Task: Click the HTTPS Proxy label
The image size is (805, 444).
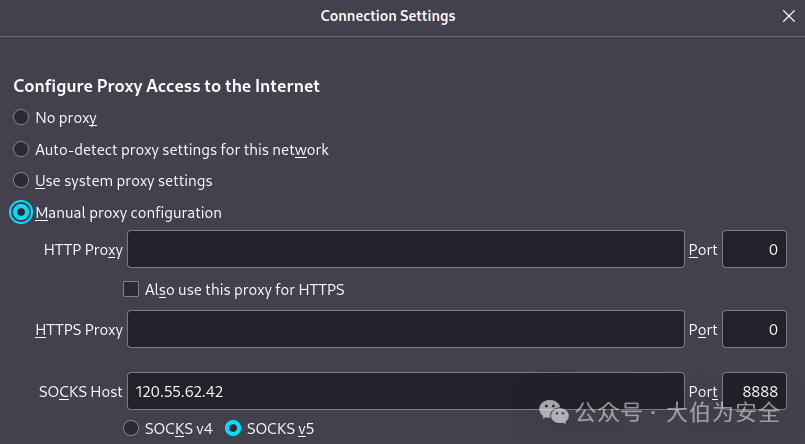Action: click(x=79, y=329)
